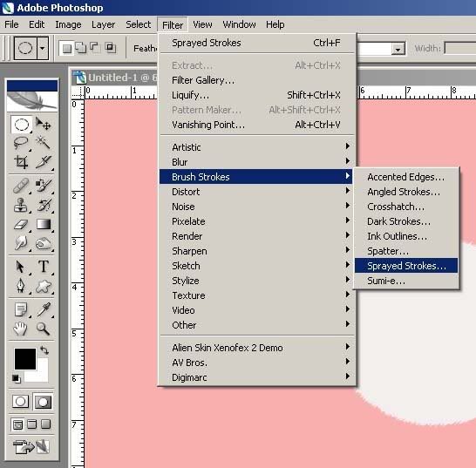476x468 pixels.
Task: Switch to Standard Mode editing
Action: click(x=21, y=402)
